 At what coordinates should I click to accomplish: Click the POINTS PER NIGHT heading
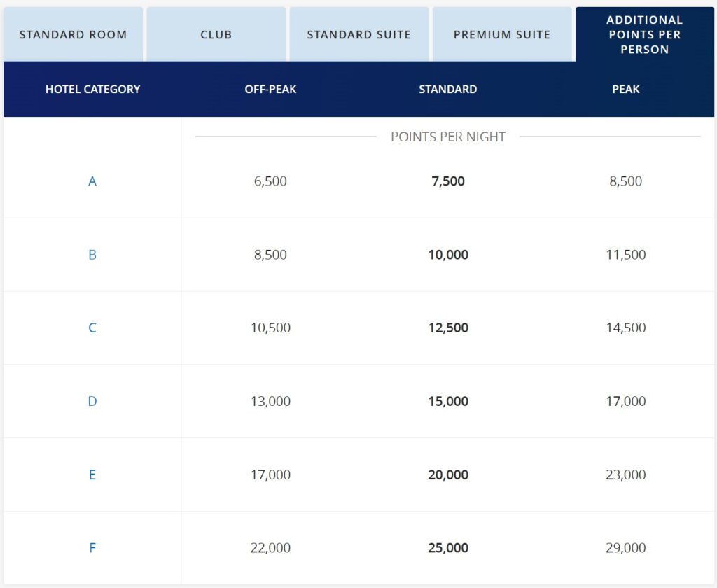[x=448, y=136]
